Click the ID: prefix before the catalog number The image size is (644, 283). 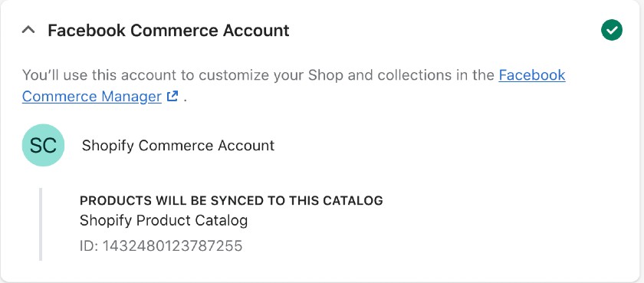pyautogui.click(x=89, y=245)
